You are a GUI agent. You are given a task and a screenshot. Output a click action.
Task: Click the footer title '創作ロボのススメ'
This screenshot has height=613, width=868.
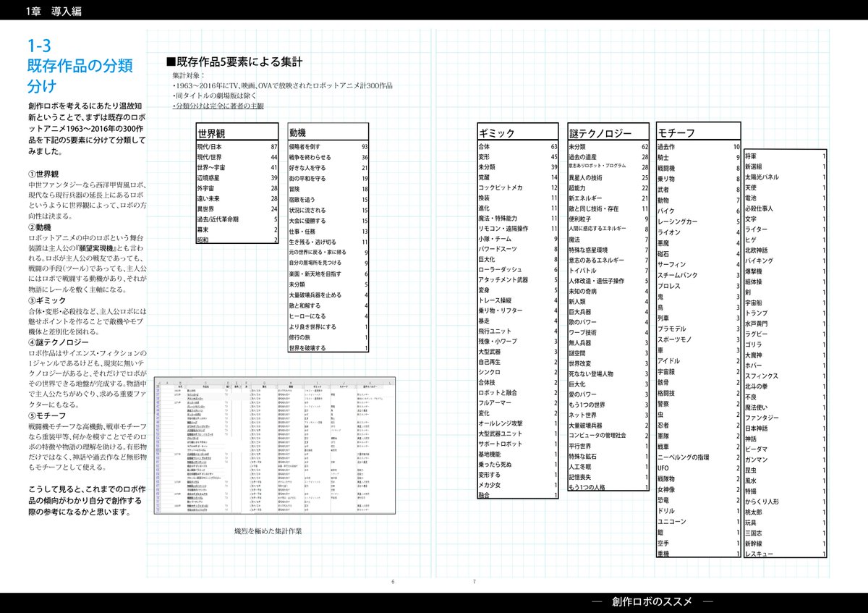(x=652, y=601)
